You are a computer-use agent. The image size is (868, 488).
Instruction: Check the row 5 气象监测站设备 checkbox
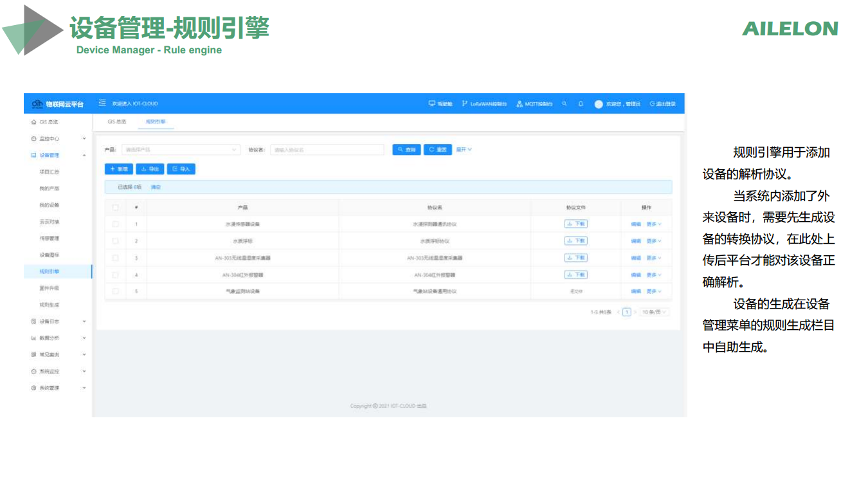[x=116, y=291]
